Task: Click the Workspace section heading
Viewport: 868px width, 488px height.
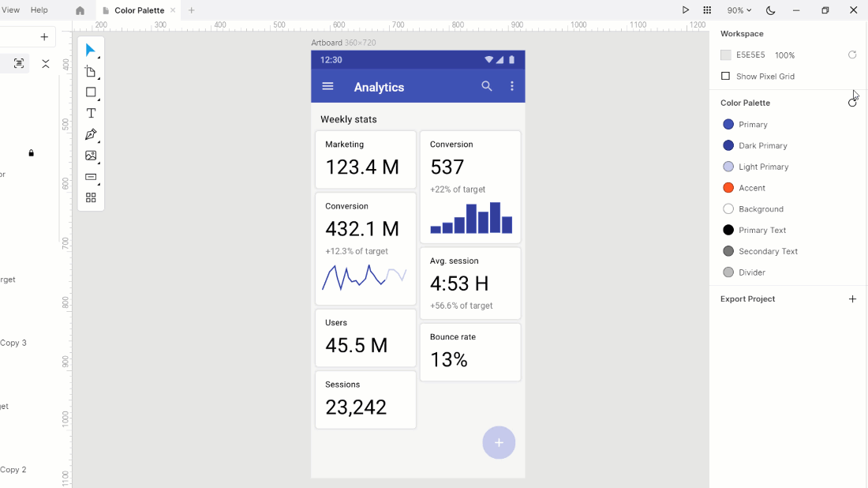Action: coord(742,34)
